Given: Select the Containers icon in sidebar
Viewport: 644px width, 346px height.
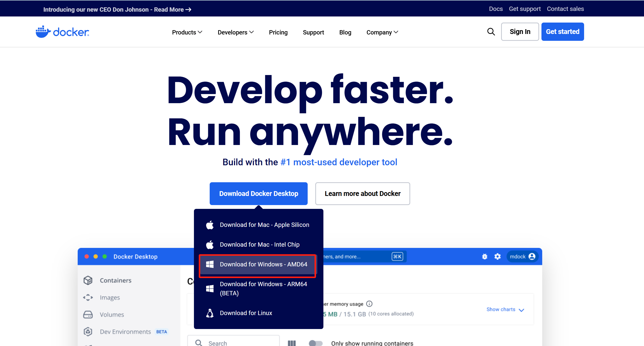Looking at the screenshot, I should coord(88,280).
